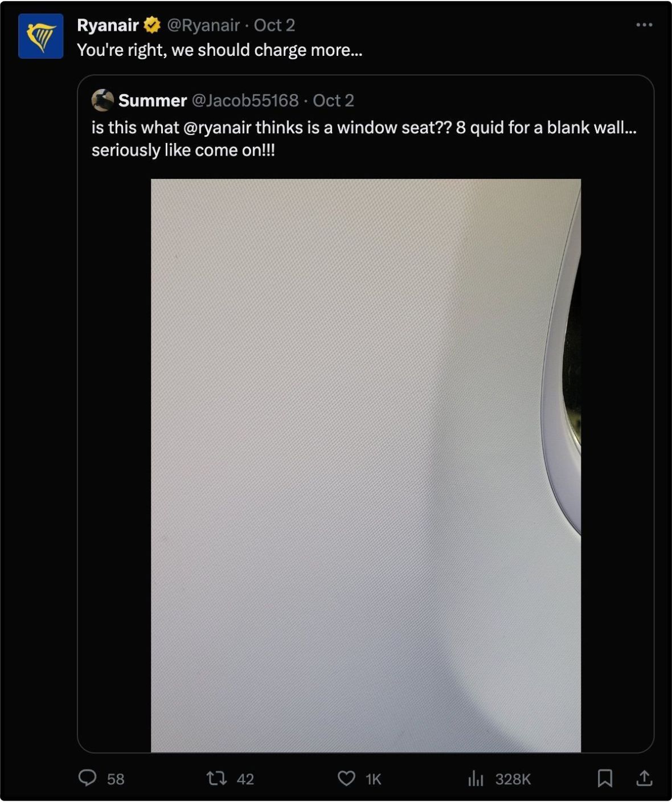
Task: Click the gold verified badge
Action: click(x=152, y=25)
